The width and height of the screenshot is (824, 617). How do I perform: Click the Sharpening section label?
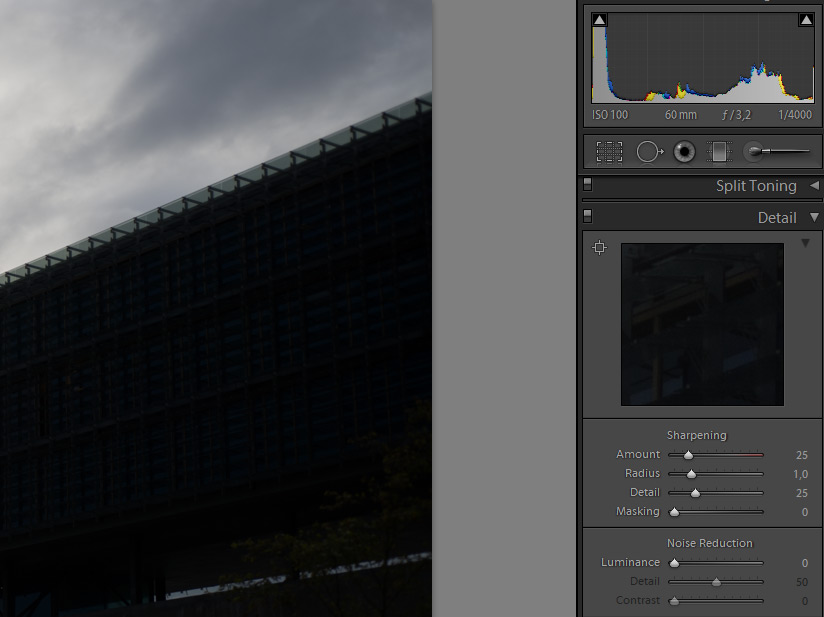pyautogui.click(x=696, y=435)
